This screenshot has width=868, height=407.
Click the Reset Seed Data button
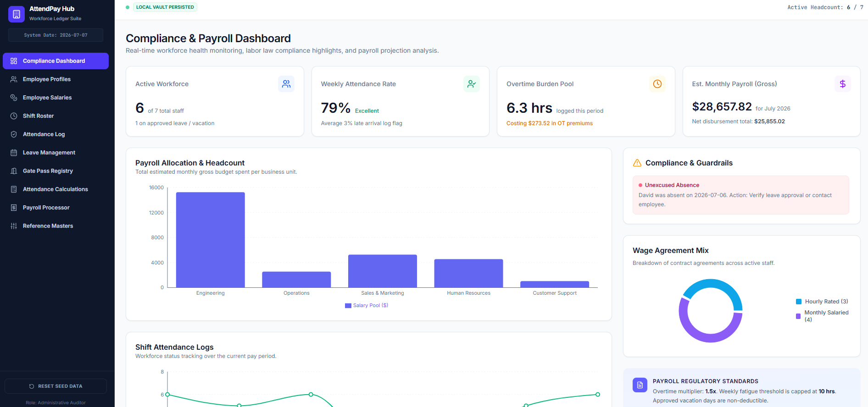[x=56, y=386]
